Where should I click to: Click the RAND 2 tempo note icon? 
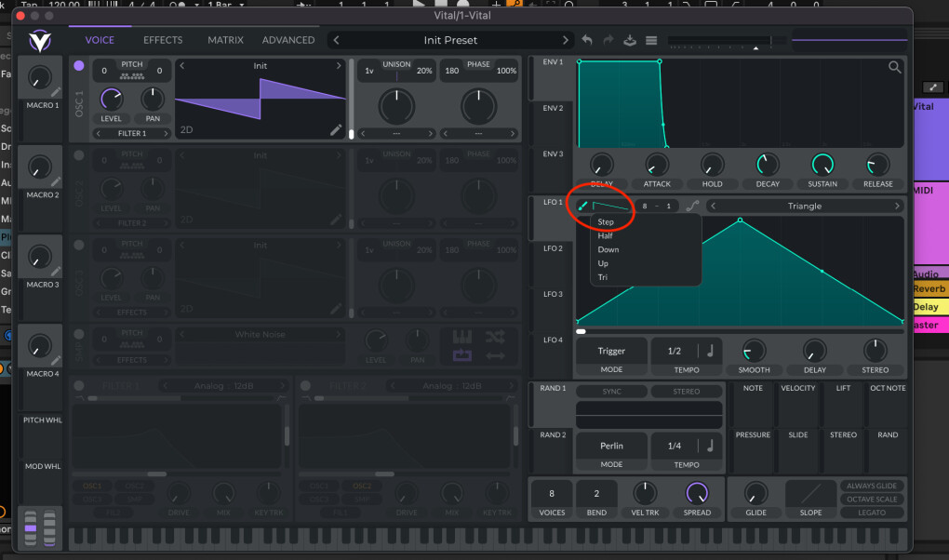pyautogui.click(x=710, y=446)
